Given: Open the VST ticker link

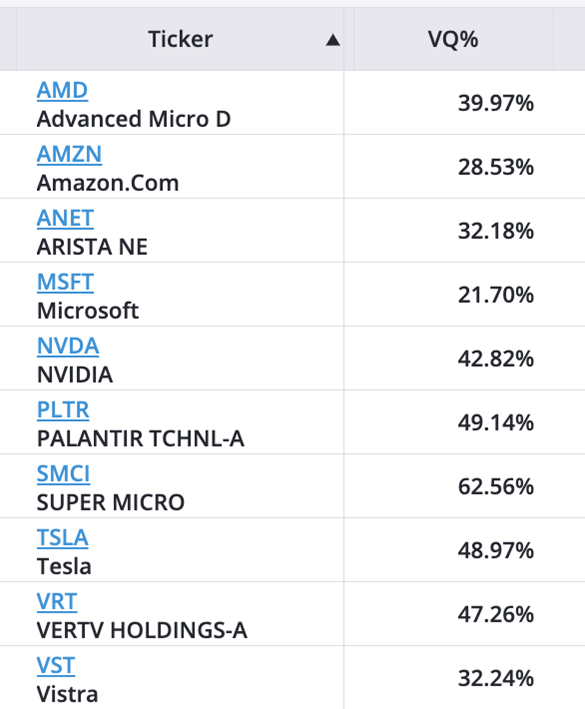Looking at the screenshot, I should (x=56, y=666).
